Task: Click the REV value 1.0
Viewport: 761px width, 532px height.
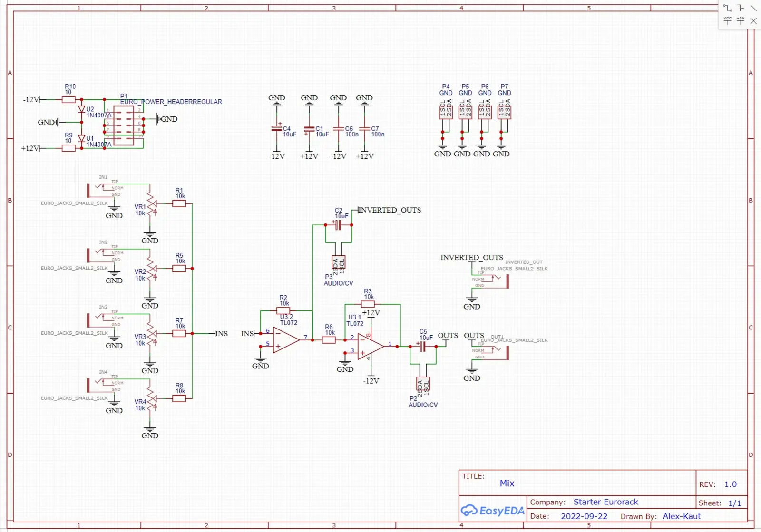Action: [x=731, y=484]
